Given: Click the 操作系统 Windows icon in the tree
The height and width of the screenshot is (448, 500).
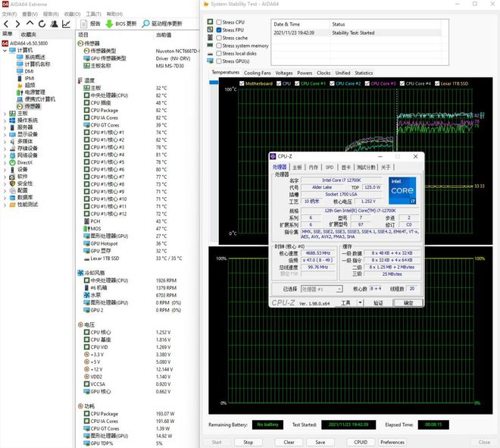Looking at the screenshot, I should click(12, 121).
